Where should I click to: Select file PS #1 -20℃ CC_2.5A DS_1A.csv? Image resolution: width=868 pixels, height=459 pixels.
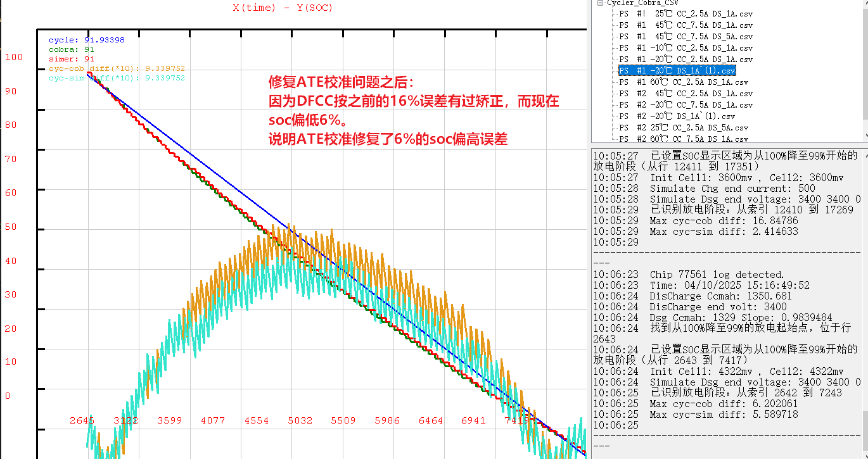point(686,59)
